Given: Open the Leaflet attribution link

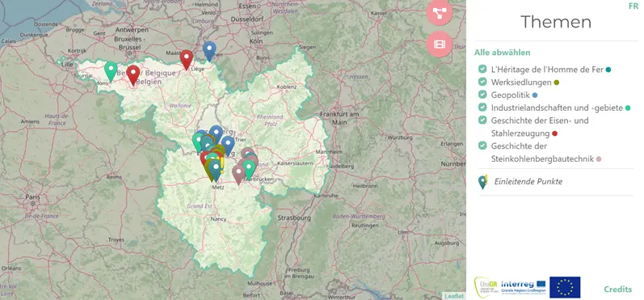Looking at the screenshot, I should [455, 296].
